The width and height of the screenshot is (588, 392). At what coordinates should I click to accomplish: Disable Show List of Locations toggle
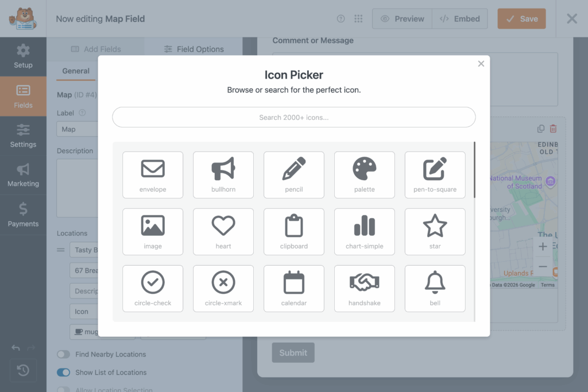[63, 372]
